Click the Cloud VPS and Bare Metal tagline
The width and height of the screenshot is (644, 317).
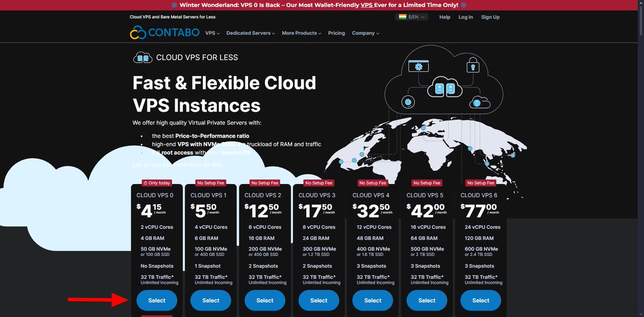[173, 17]
